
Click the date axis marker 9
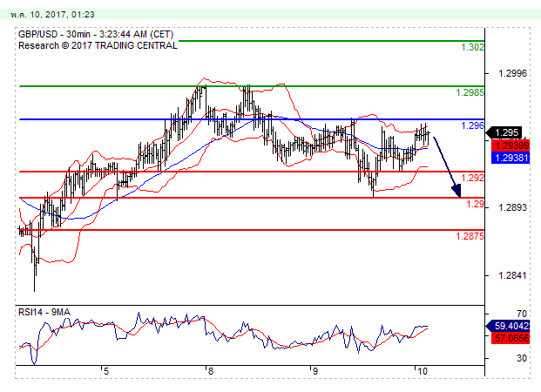coord(315,371)
